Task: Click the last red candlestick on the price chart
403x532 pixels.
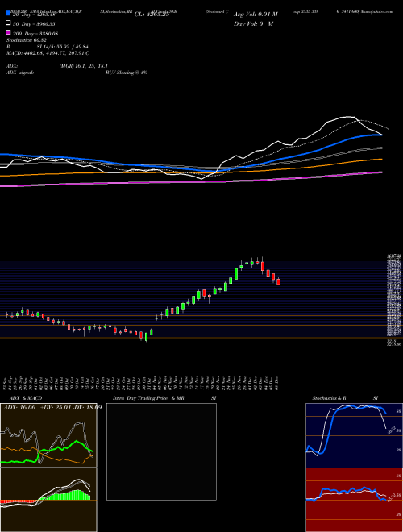Action: click(x=279, y=281)
